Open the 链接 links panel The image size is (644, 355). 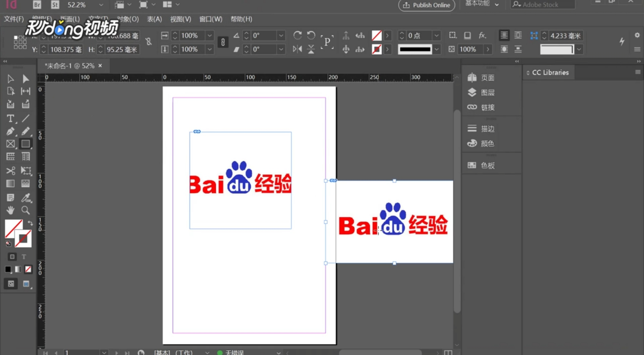tap(481, 107)
